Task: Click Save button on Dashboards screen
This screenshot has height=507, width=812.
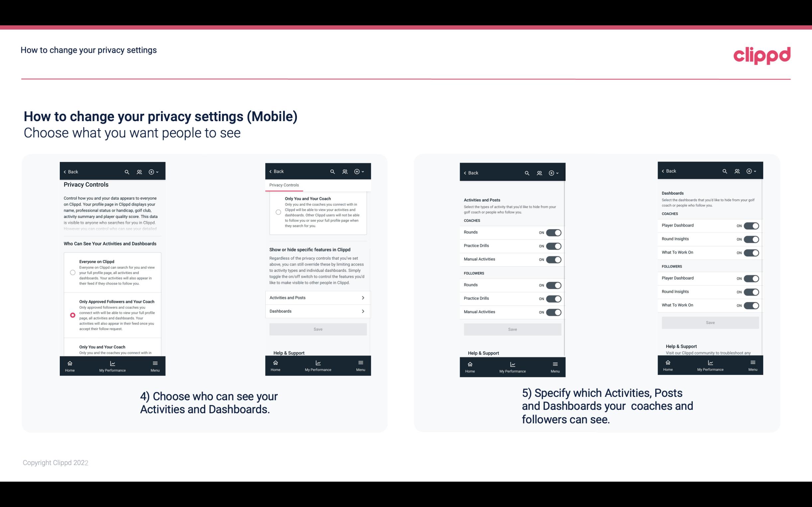Action: [x=710, y=323]
